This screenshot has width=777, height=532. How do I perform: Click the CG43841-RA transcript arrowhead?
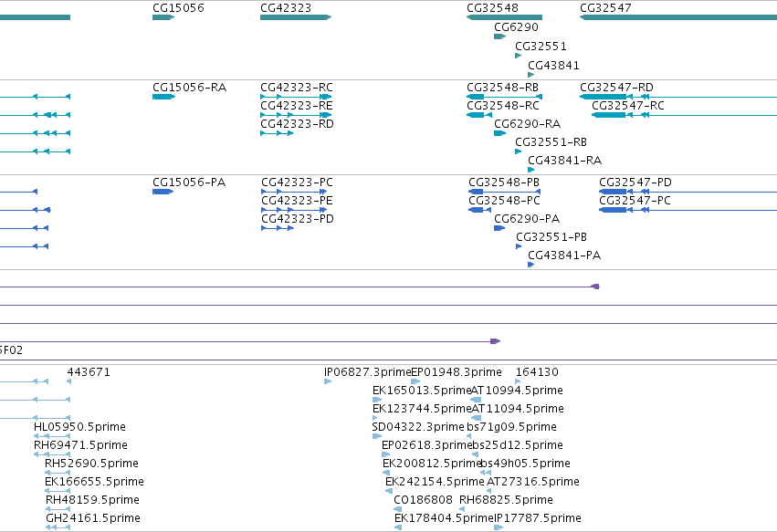point(531,170)
